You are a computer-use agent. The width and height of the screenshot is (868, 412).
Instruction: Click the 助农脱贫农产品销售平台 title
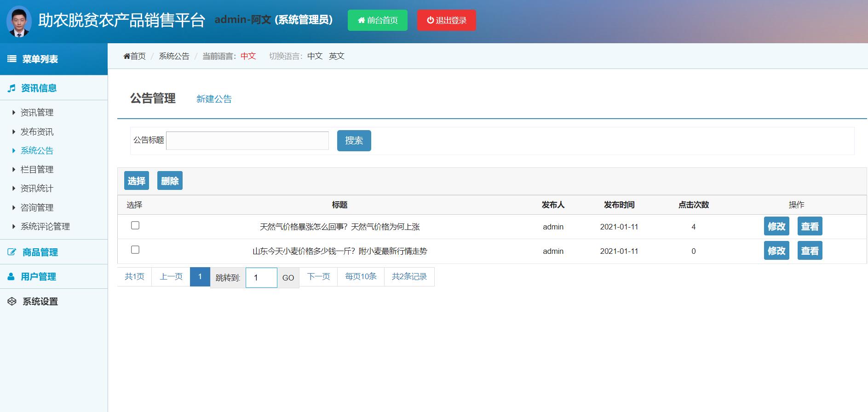pos(121,20)
